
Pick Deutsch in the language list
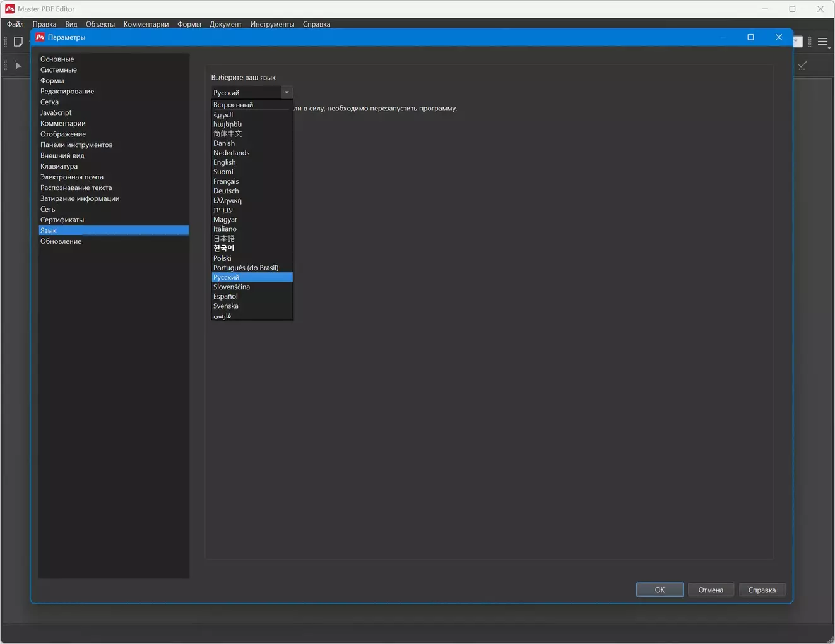tap(226, 191)
